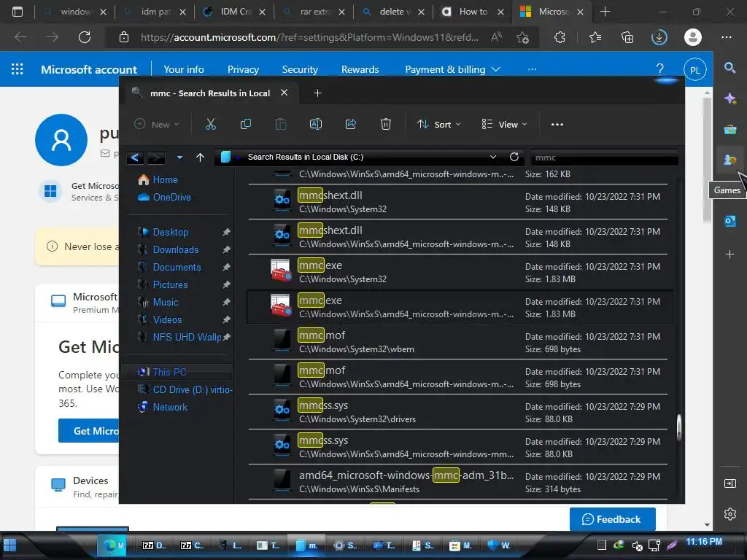Expand the New dropdown in Explorer

point(157,124)
